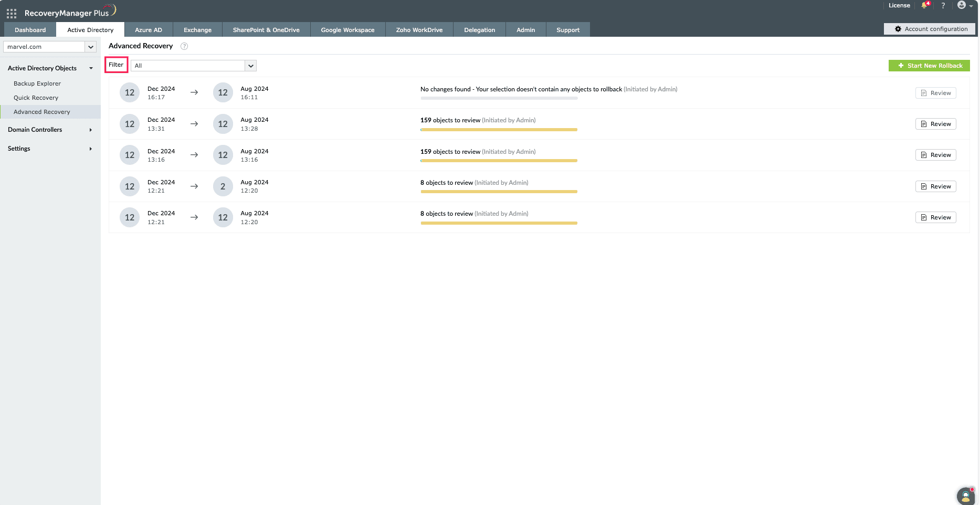980x505 pixels.
Task: Click the 12 date circle for Aug 2024 16:11
Action: pos(223,93)
